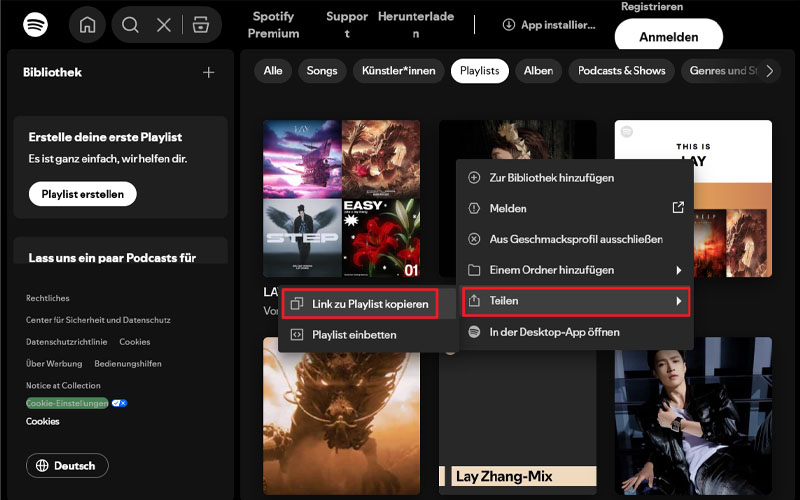
Task: Choose Playlist einbetten option
Action: pyautogui.click(x=368, y=335)
